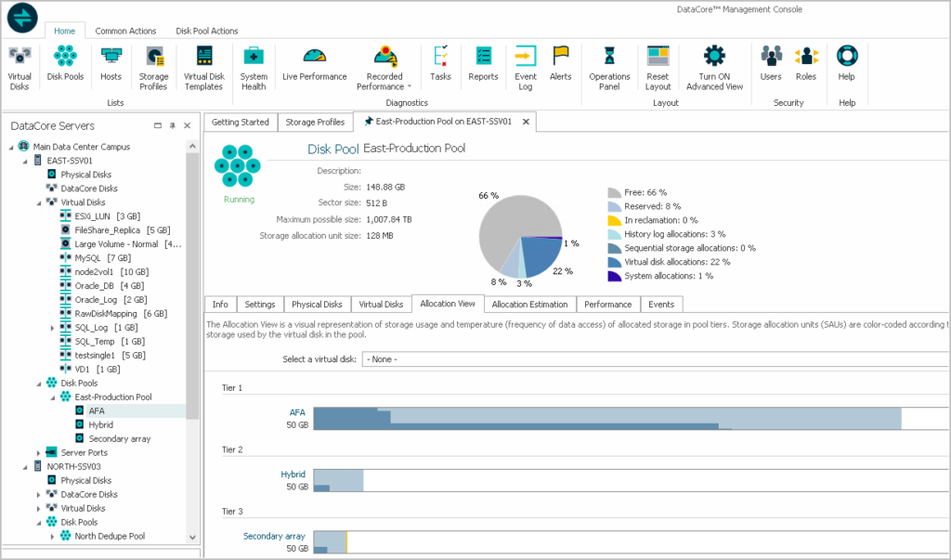The image size is (951, 560).
Task: Click Reset Layout in the Layout group
Action: click(x=658, y=65)
